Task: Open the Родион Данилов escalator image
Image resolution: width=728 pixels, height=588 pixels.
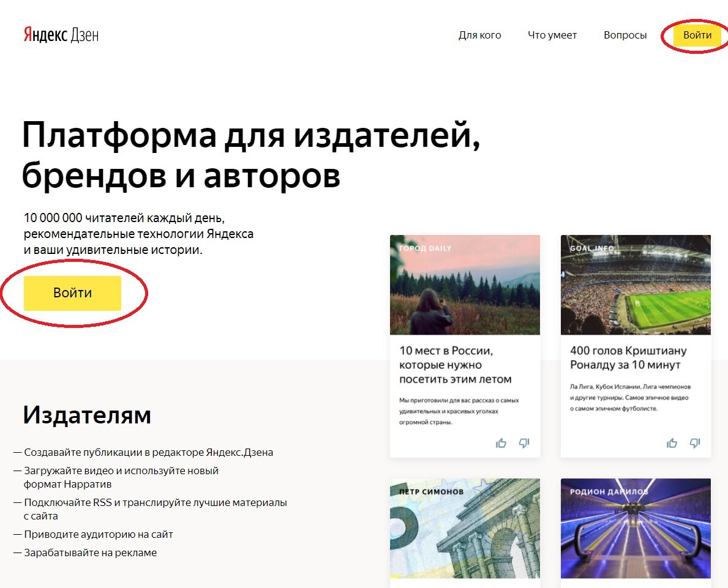Action: pos(636,528)
